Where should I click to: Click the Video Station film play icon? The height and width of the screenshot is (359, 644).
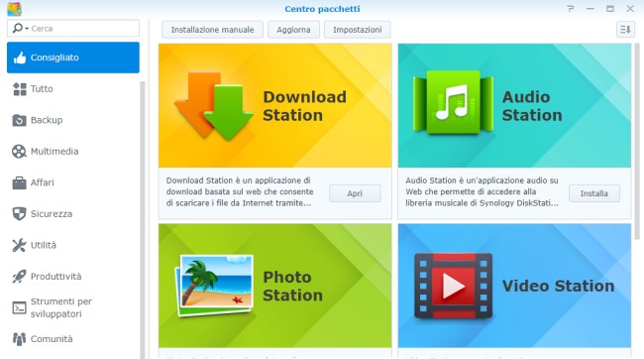(453, 286)
